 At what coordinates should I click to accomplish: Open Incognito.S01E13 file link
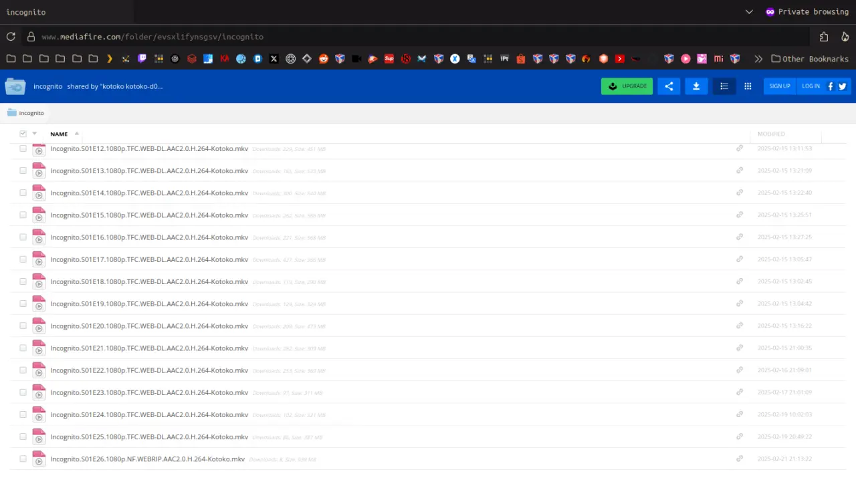coord(149,170)
